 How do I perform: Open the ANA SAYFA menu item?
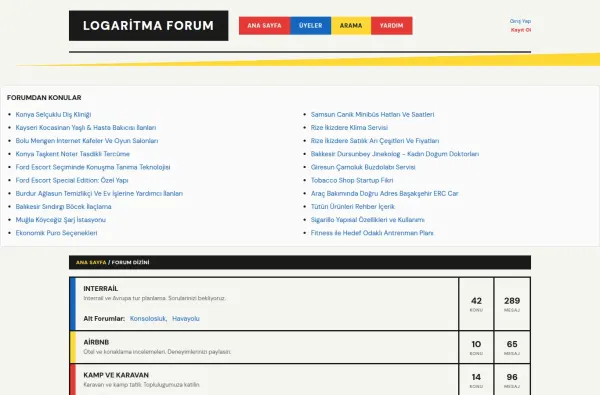(264, 26)
